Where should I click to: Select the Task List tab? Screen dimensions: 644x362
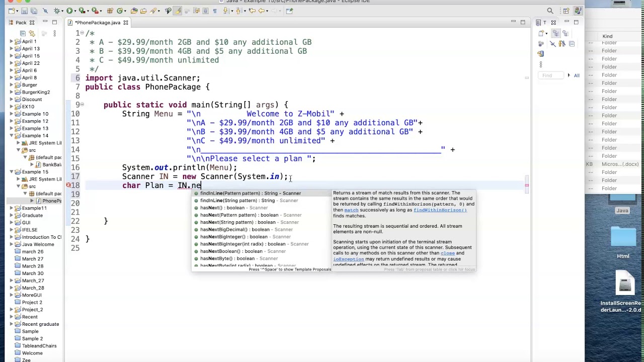(544, 23)
